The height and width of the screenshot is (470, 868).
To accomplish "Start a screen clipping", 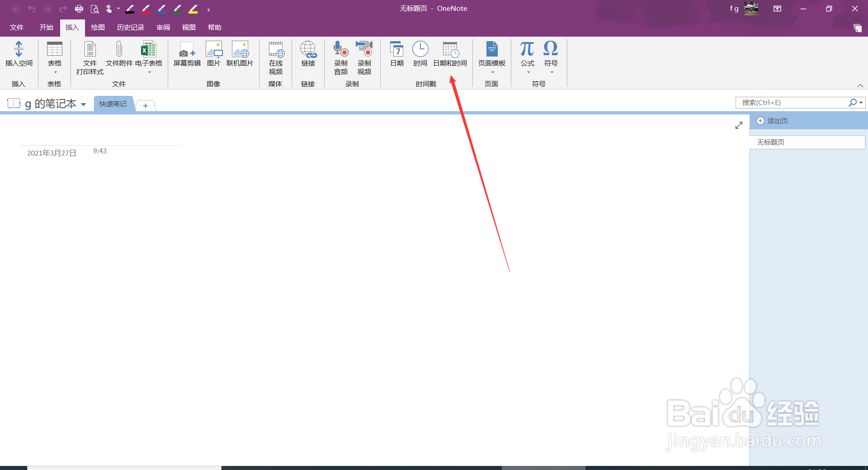I will point(187,54).
